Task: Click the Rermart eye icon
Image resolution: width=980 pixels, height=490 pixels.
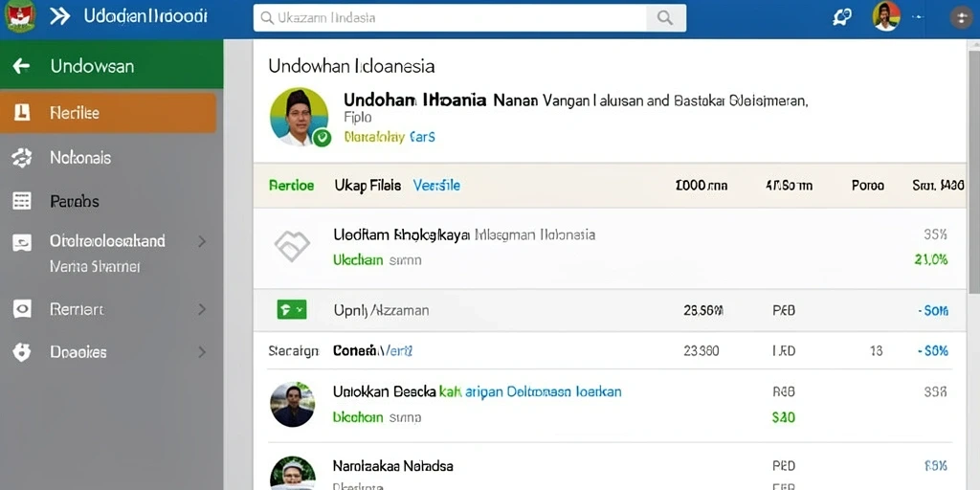Action: coord(21,309)
